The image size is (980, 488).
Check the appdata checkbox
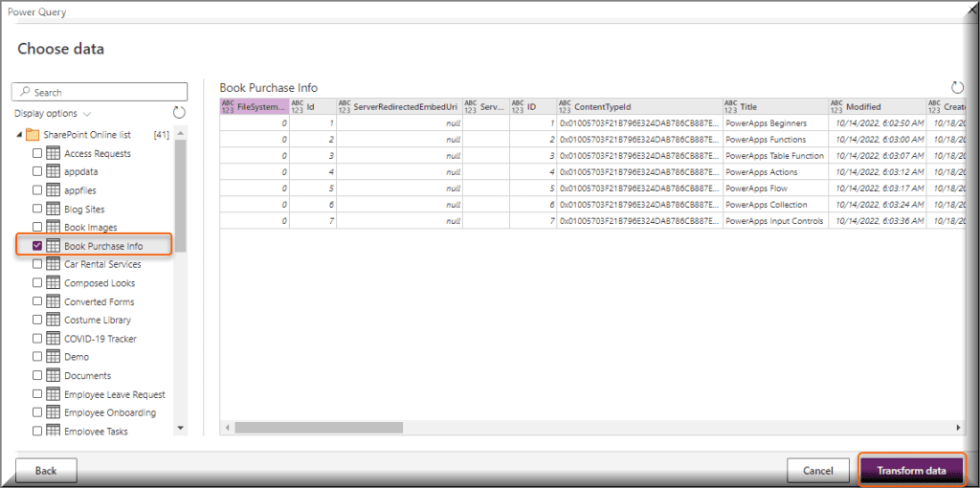click(37, 171)
